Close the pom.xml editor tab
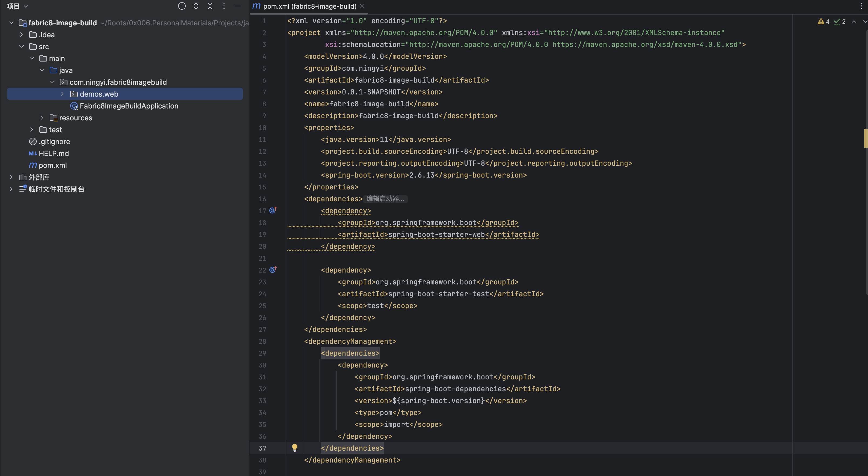Image resolution: width=868 pixels, height=476 pixels. pyautogui.click(x=362, y=6)
